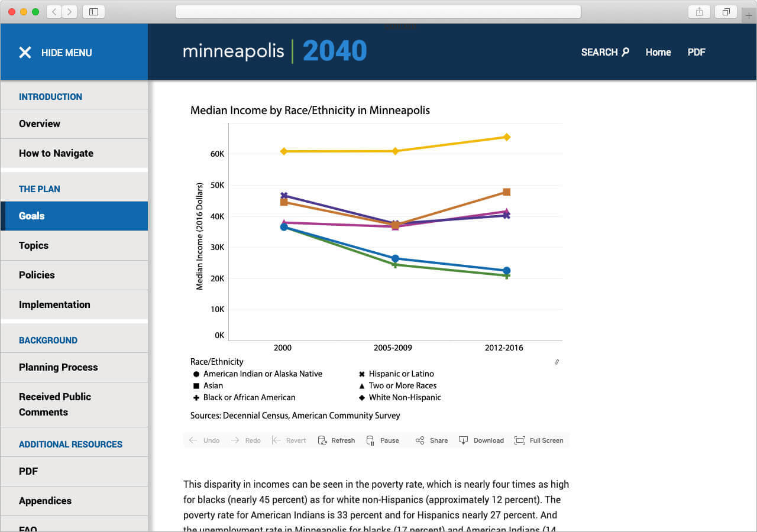This screenshot has height=532, width=757.
Task: Go back with Safari's back arrow
Action: 54,11
